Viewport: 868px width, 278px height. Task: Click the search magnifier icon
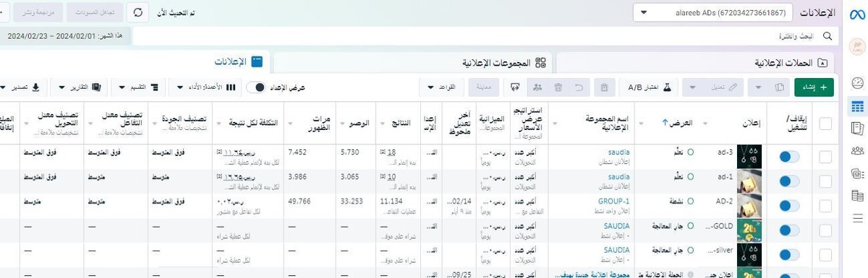pyautogui.click(x=828, y=35)
